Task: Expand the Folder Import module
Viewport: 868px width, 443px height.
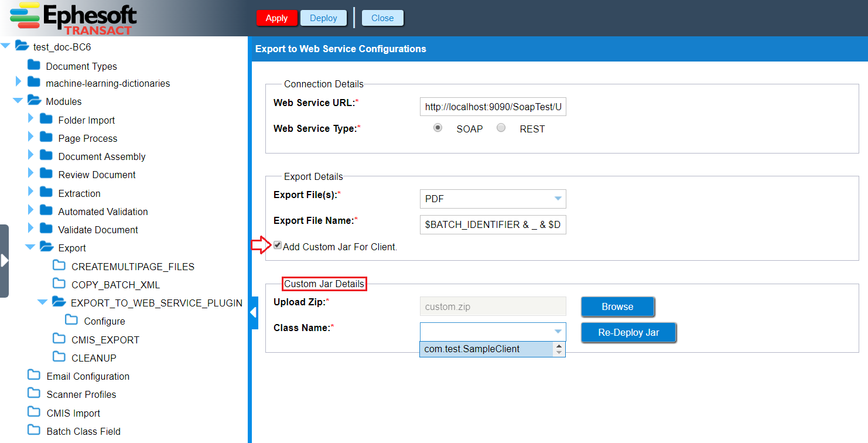Action: [x=31, y=119]
